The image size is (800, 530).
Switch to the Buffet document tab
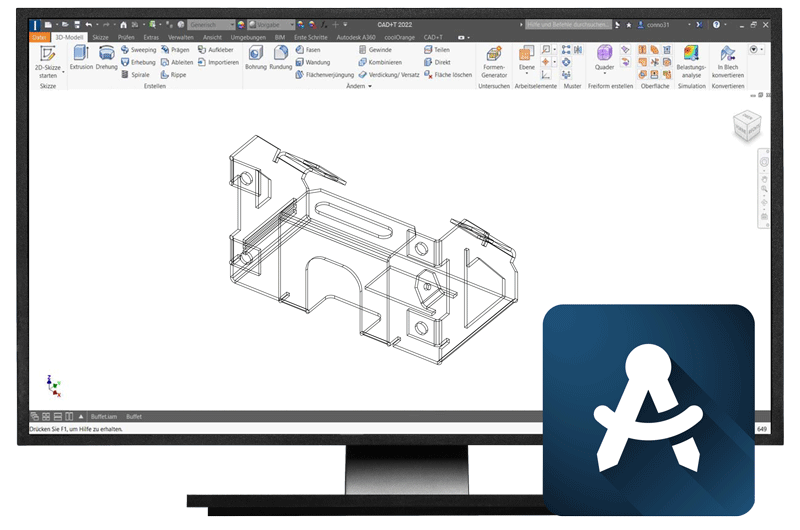tap(134, 417)
